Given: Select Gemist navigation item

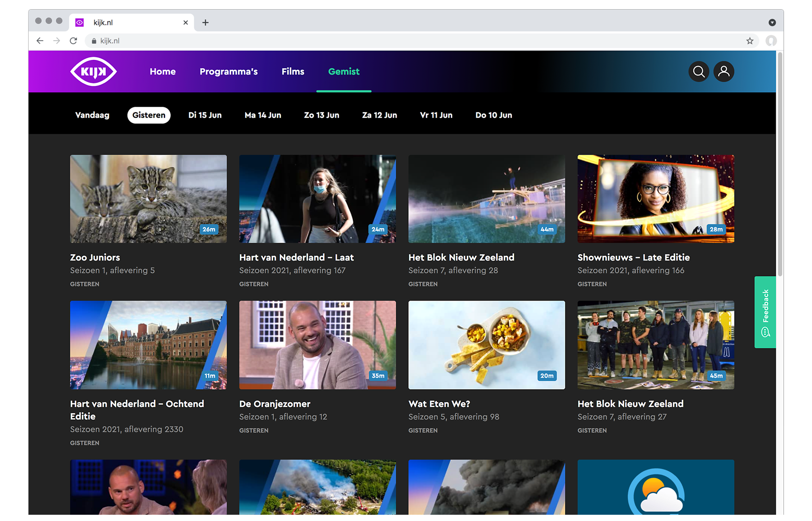Looking at the screenshot, I should 344,71.
